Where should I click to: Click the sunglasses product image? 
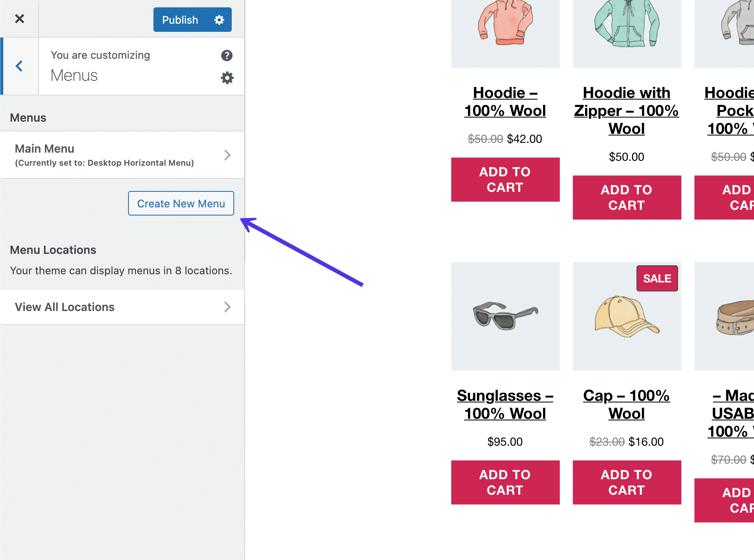pos(505,316)
